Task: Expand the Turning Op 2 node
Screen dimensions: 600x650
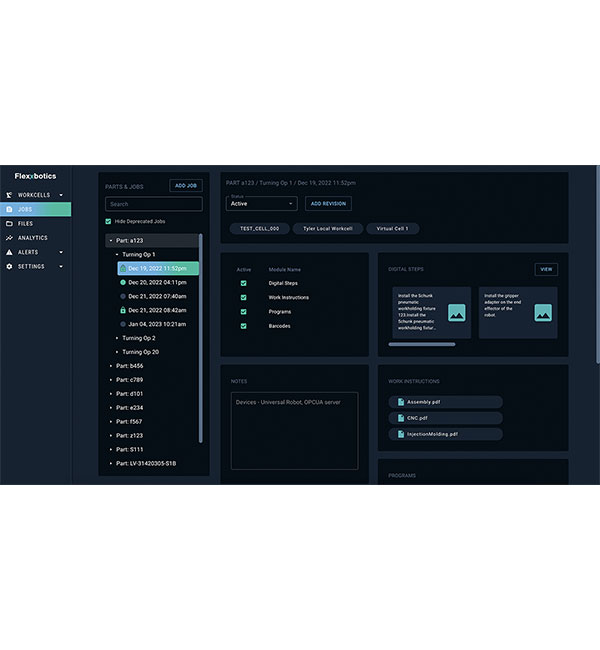Action: [x=117, y=338]
